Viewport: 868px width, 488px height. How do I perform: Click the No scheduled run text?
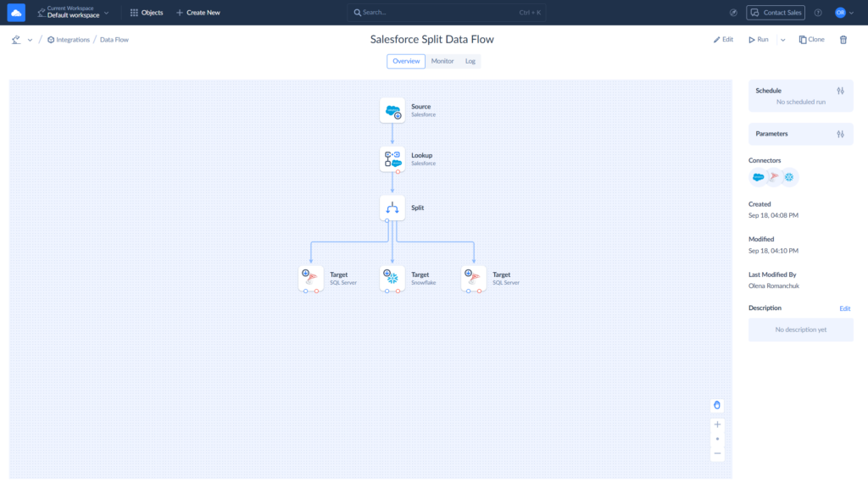click(800, 102)
